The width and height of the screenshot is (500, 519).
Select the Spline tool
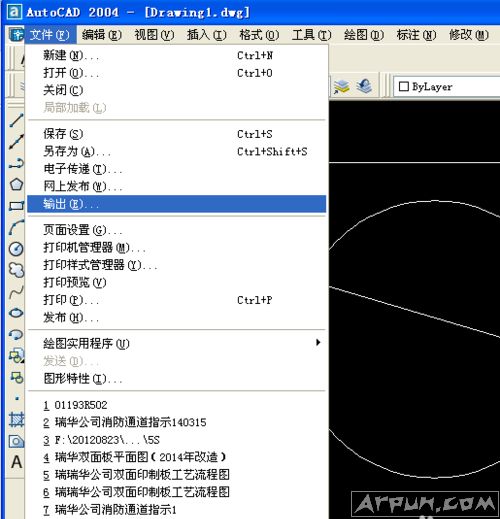(x=16, y=292)
